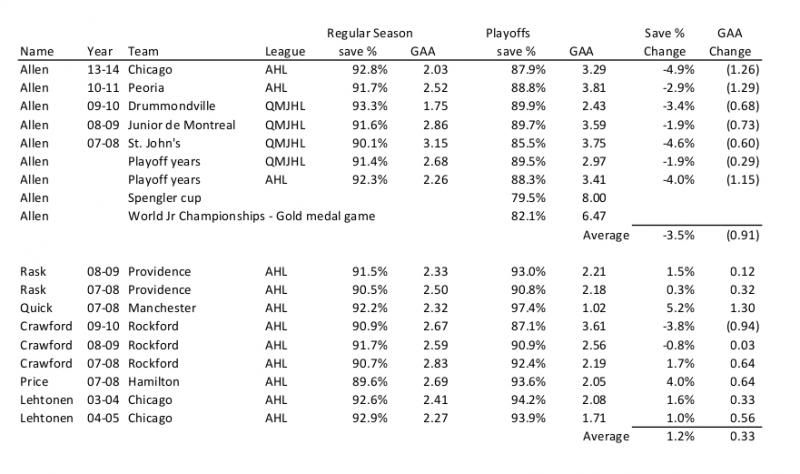Select Lehtonen 04-05 playoff GAA 1.71
Screen dimensions: 800x474
pyautogui.click(x=594, y=418)
